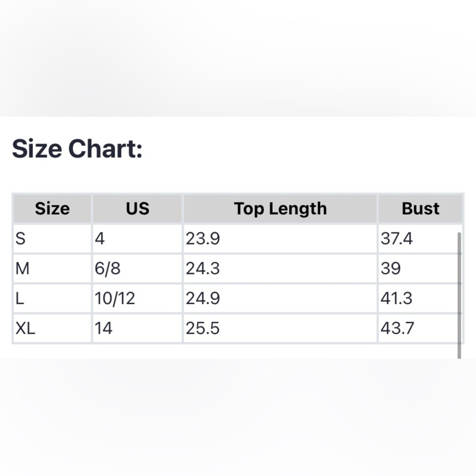Click the US size 6/8 cell
The image size is (476, 476).
[x=138, y=268]
